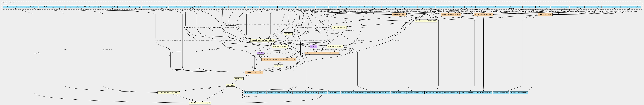Screen dimensions: 644x105
Task: Select the normal_indel_bam_readcount_tsv output node
Action: click(305, 92)
